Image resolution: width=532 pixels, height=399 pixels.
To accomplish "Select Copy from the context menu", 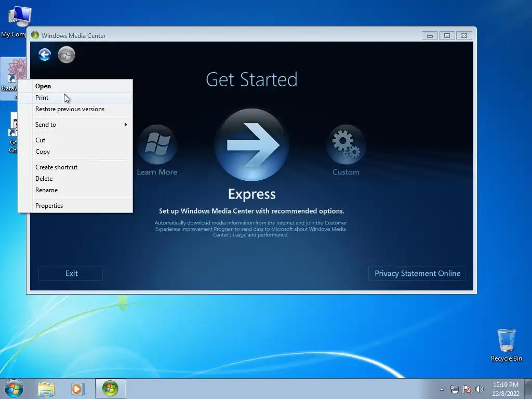I will (x=75, y=152).
